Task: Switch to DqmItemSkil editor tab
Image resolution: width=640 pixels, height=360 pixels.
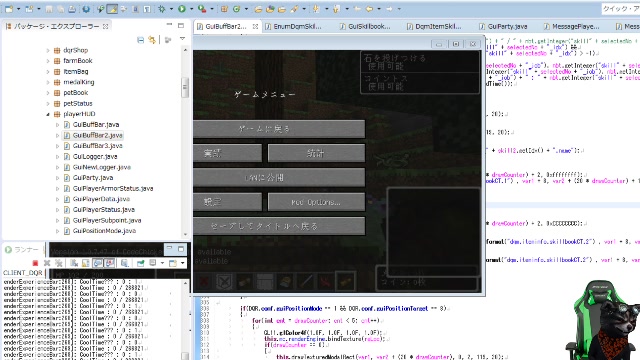Action: (434, 27)
